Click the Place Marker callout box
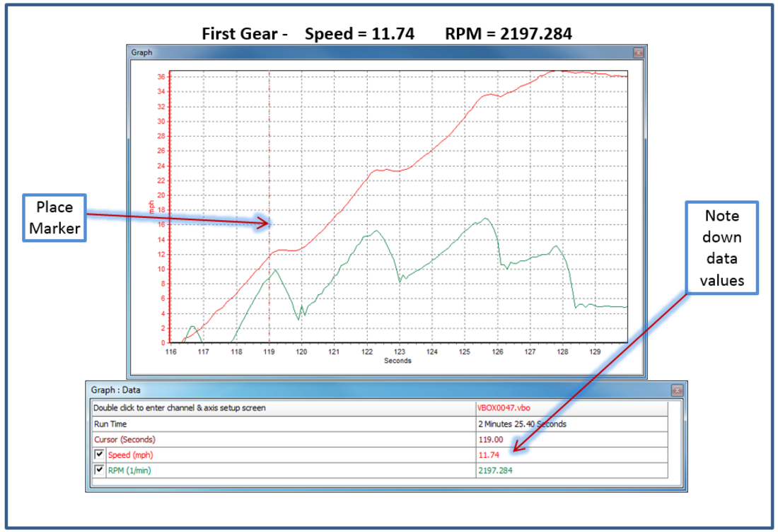Image resolution: width=778 pixels, height=532 pixels. pyautogui.click(x=54, y=219)
